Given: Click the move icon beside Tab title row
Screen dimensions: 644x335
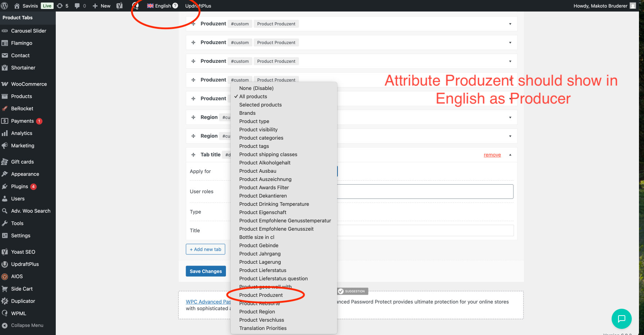Looking at the screenshot, I should (193, 155).
